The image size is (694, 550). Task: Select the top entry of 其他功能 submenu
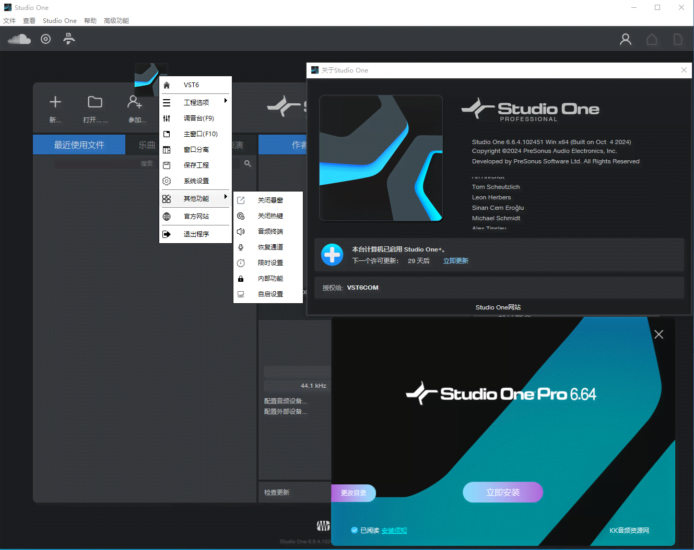tap(268, 200)
